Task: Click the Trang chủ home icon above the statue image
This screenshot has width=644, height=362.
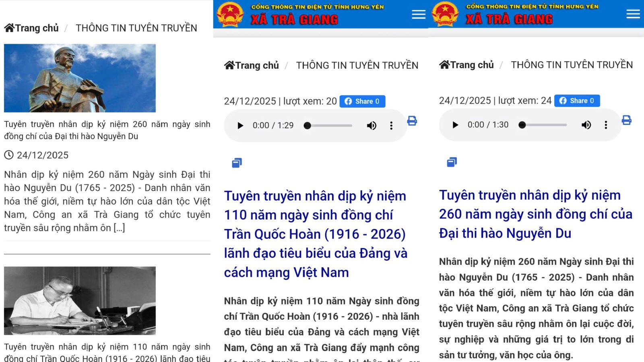Action: (x=9, y=28)
